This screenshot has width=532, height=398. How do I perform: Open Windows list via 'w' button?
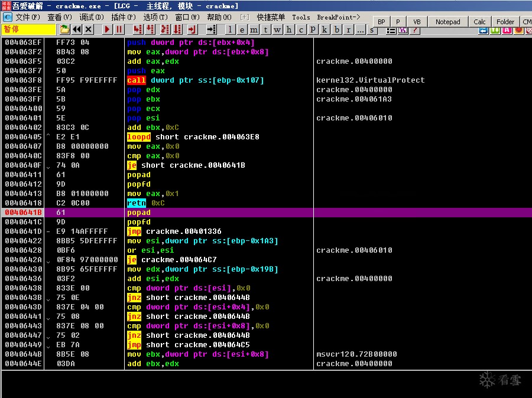click(x=277, y=30)
